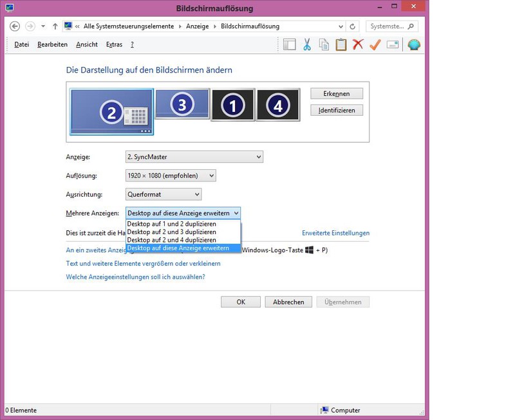This screenshot has width=515, height=420.
Task: Click the orange checkmark toolbar icon
Action: point(375,44)
